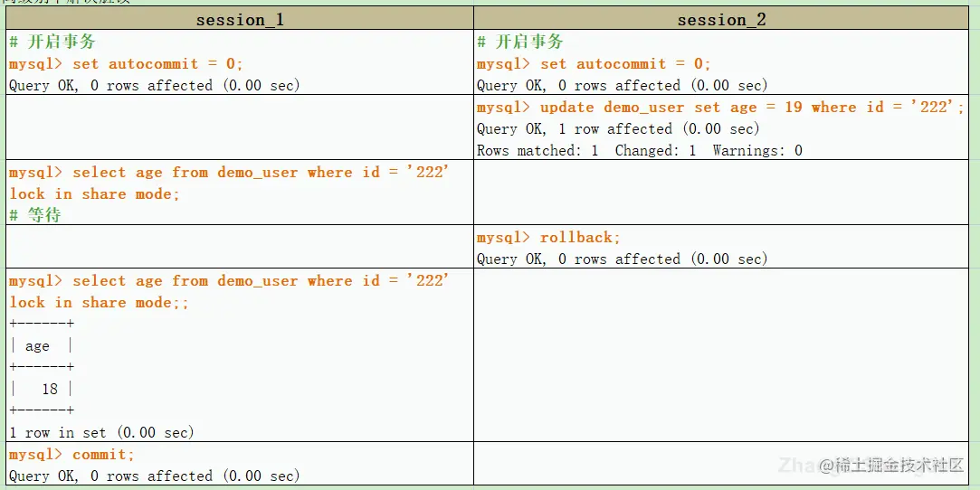Click 'Rows matched: 1 Changed: 1 Warnings: 0'
Screen dimensions: 980x490
640,150
